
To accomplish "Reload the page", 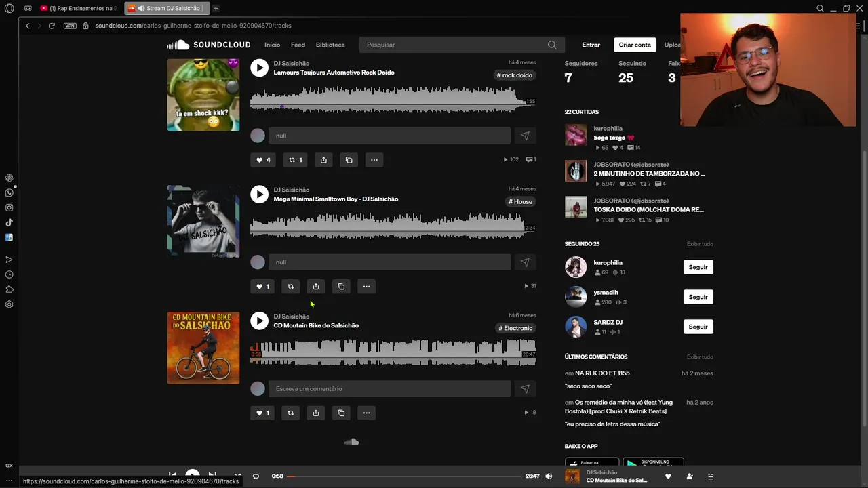I will pyautogui.click(x=52, y=26).
